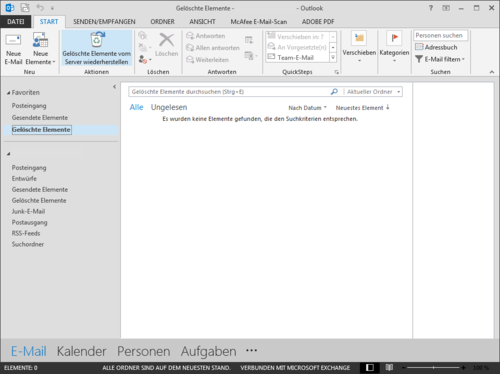Open the E-Mail filtern dropdown
This screenshot has width=500, height=374.
pos(440,59)
